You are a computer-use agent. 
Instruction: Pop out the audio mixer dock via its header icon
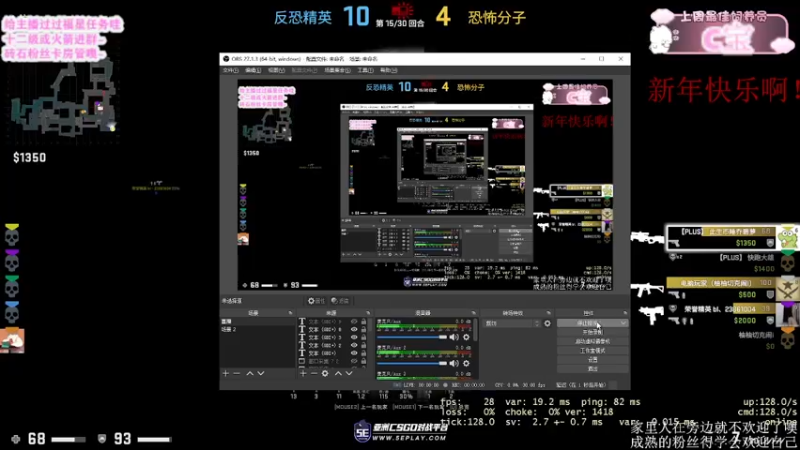(473, 313)
